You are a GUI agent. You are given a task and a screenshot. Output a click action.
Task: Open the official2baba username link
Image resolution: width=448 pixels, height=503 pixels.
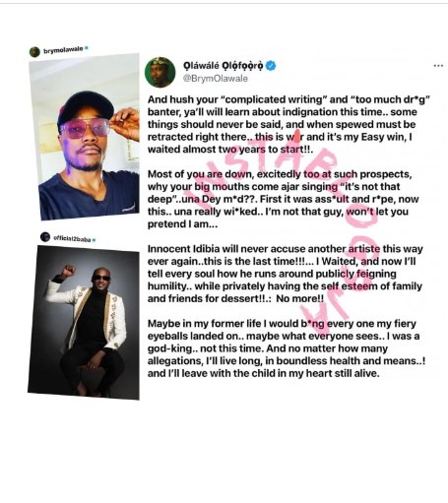72,238
